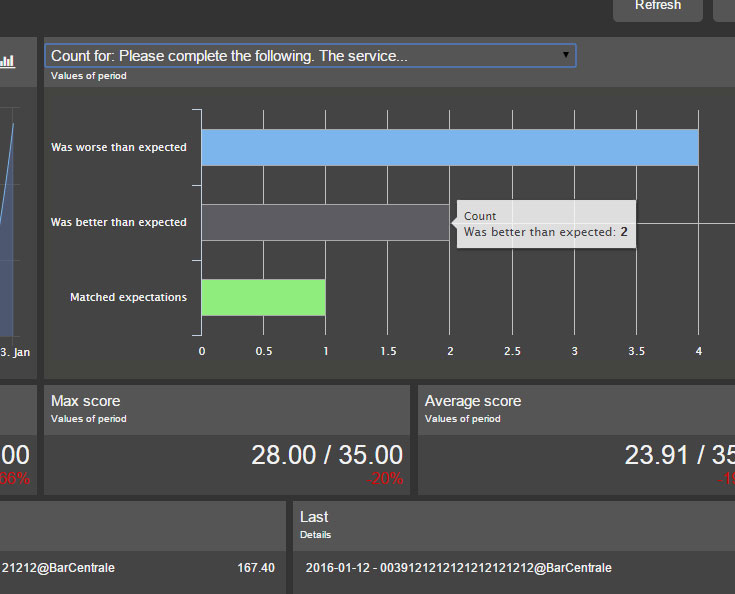
Task: Click the 'Was better than expected' axis label
Action: click(x=119, y=222)
